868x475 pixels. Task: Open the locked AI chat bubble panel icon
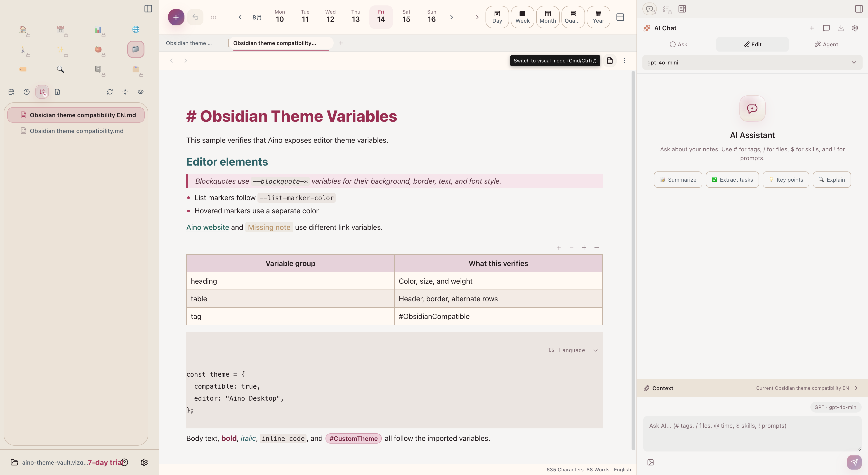click(650, 9)
